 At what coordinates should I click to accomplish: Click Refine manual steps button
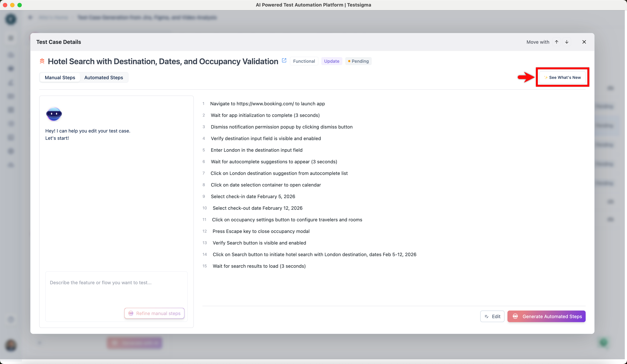[x=154, y=313]
